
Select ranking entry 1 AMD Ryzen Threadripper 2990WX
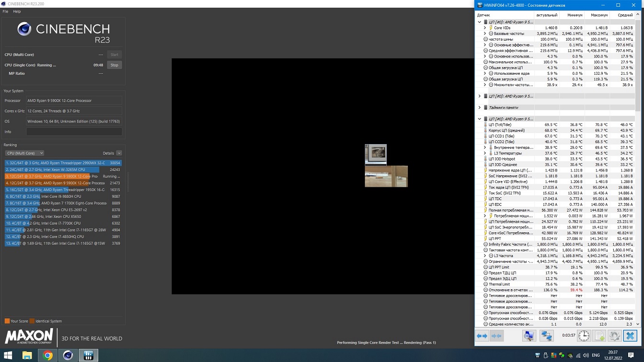click(x=63, y=163)
